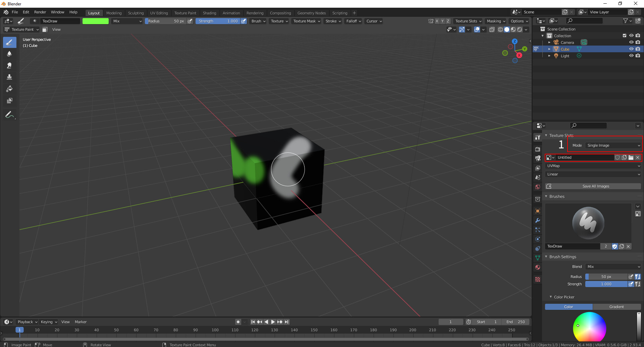
Task: Open the Falloff dropdown in the header
Action: (353, 21)
